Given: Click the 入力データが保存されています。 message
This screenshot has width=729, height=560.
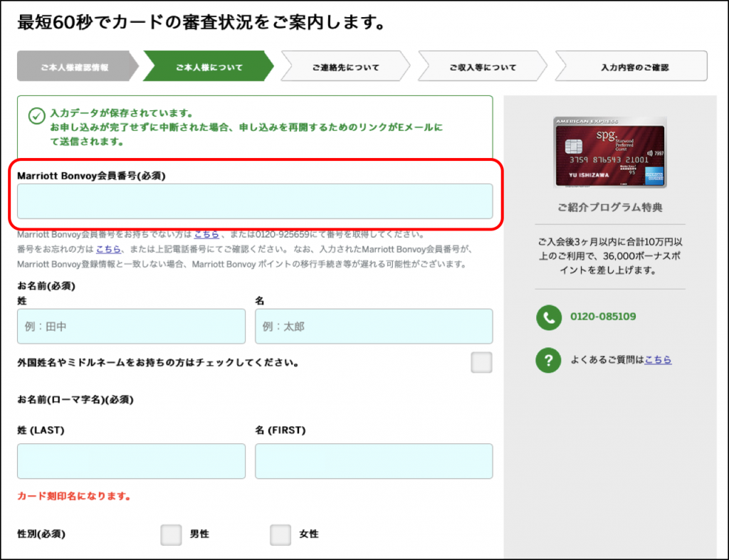Looking at the screenshot, I should click(x=121, y=113).
